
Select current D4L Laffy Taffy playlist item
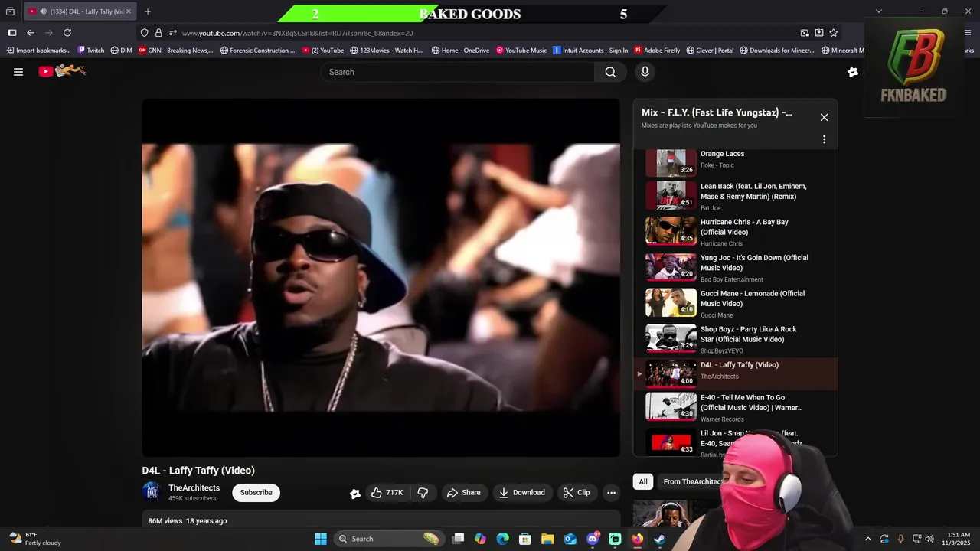(x=735, y=374)
